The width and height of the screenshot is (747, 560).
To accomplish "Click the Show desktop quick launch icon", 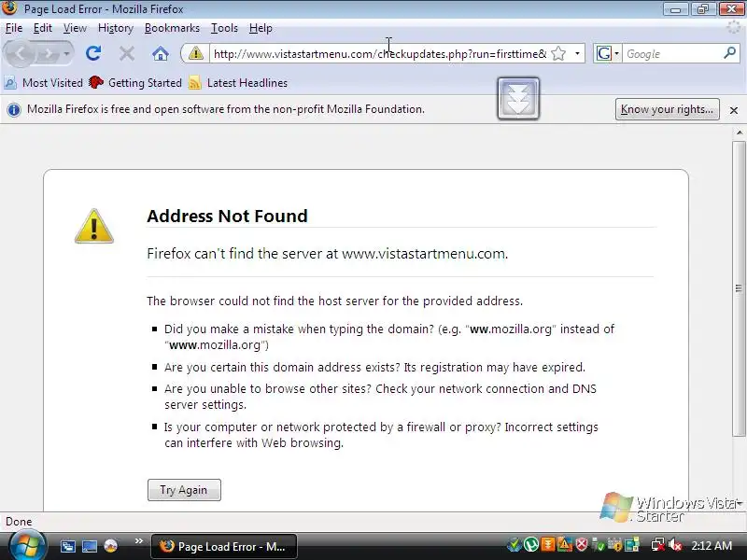I will (x=89, y=546).
